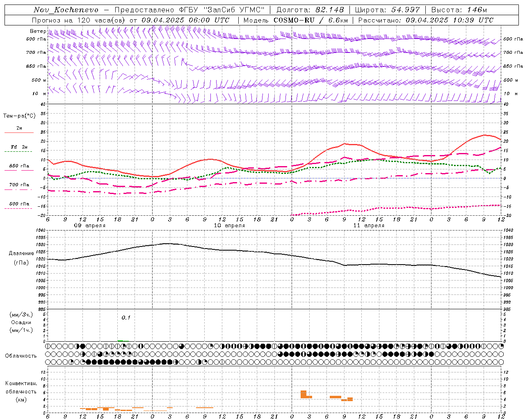
Task: Click the dashed legend line under "Td 2м"
Action: (18, 152)
